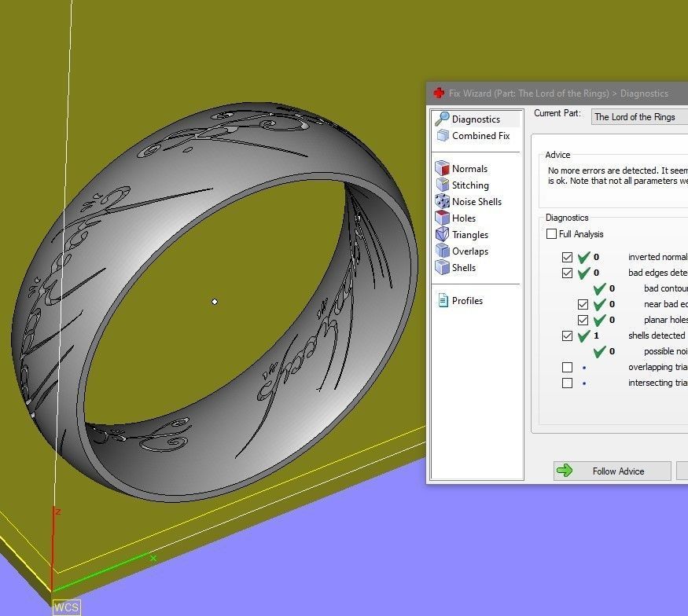Image resolution: width=688 pixels, height=616 pixels.
Task: Go to the Overlaps page label
Action: (470, 251)
